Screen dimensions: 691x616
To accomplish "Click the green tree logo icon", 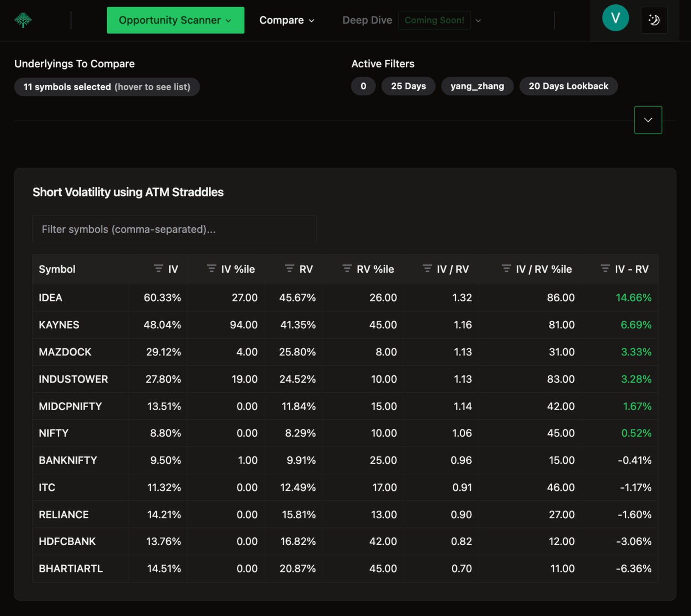I will 23,20.
